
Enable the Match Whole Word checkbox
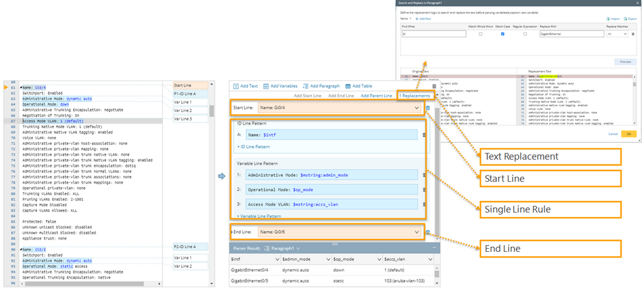[480, 34]
